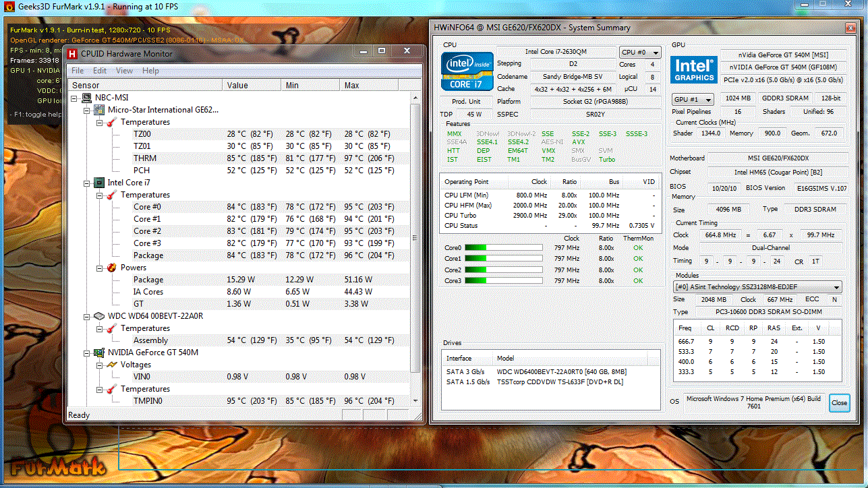The image size is (868, 488).
Task: Click the CPUID Hardware Monitor title bar icon
Action: [x=72, y=53]
